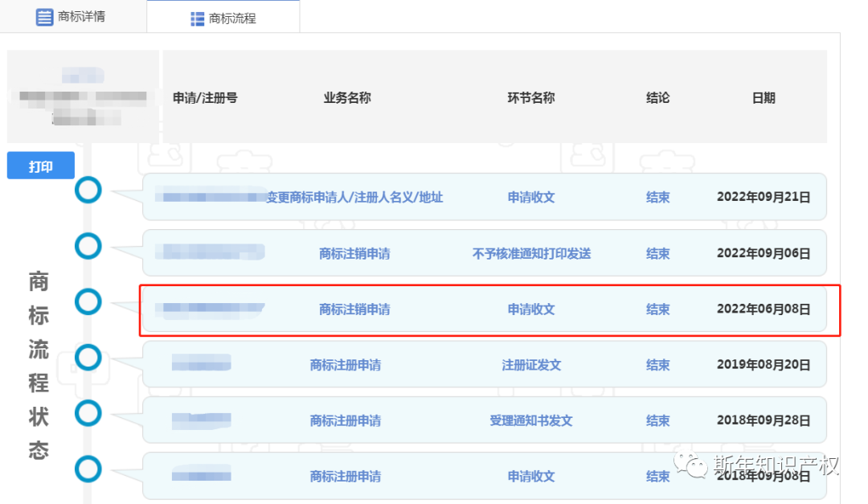Image resolution: width=868 pixels, height=504 pixels.
Task: Click the 日期 column header
Action: pos(763,97)
